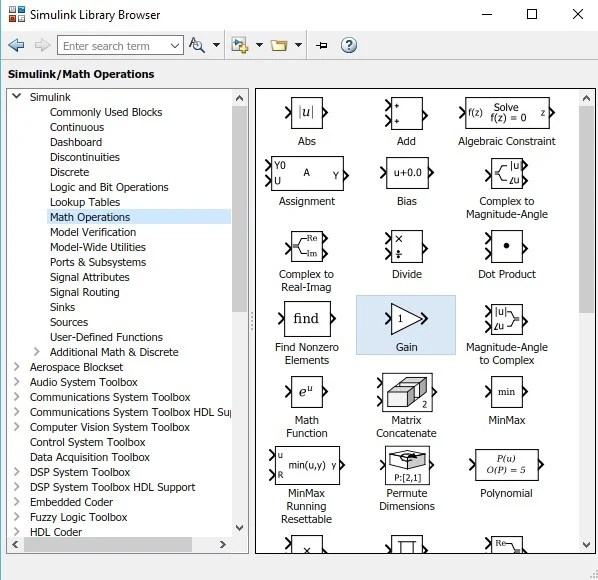Select Control System Toolbox entry

(88, 442)
